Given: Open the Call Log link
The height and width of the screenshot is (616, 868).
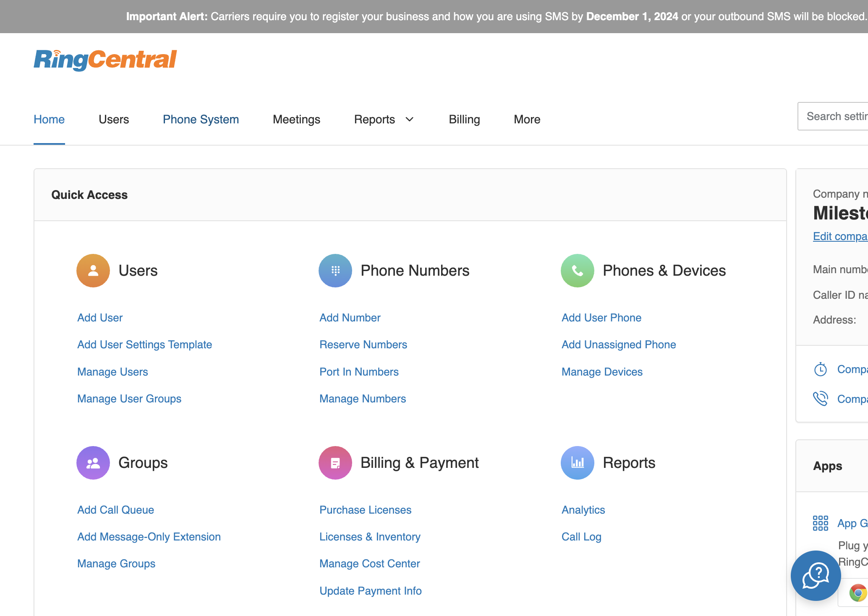Looking at the screenshot, I should tap(581, 537).
